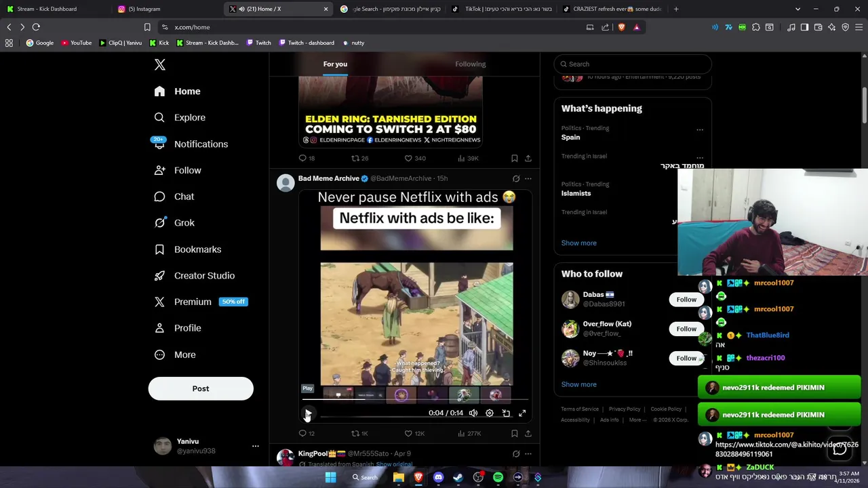Open Premium 50% off sidebar item
This screenshot has height=488, width=868.
tap(201, 302)
